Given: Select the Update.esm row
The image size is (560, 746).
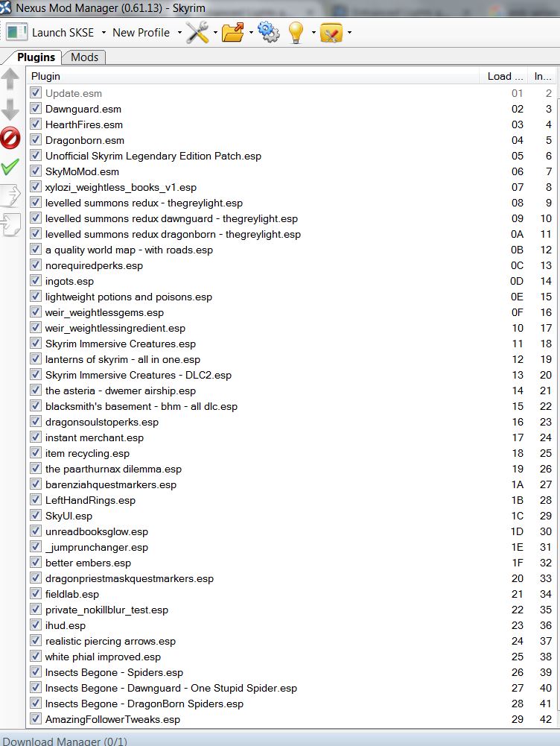Looking at the screenshot, I should (x=291, y=93).
